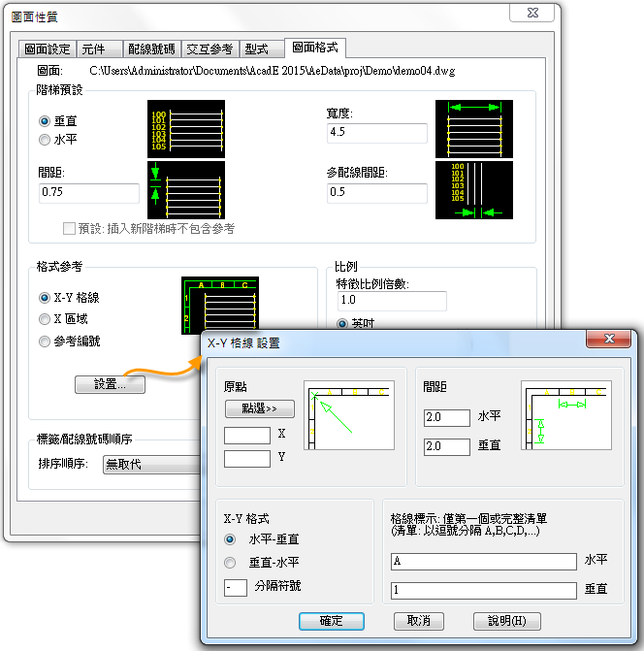Select the 圖面格式 tab
The width and height of the screenshot is (644, 651).
point(315,48)
